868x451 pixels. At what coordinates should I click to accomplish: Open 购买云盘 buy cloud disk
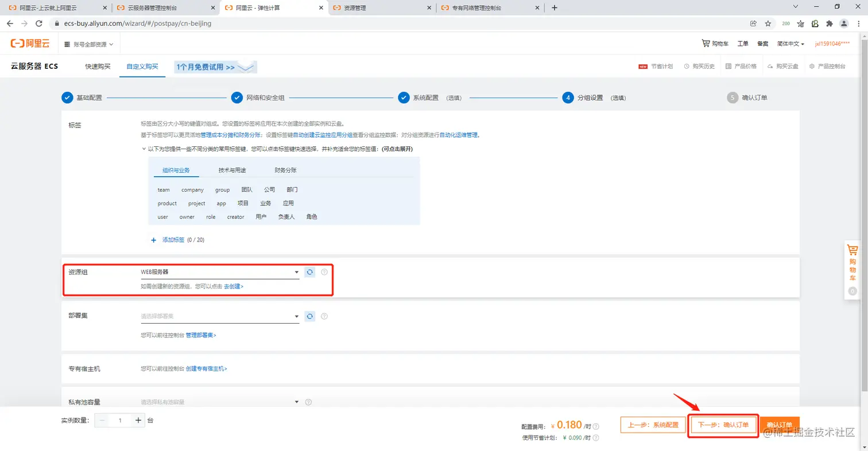click(783, 66)
